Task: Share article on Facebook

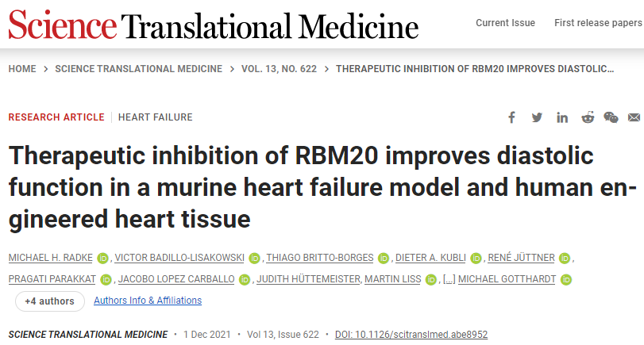Action: [x=512, y=117]
